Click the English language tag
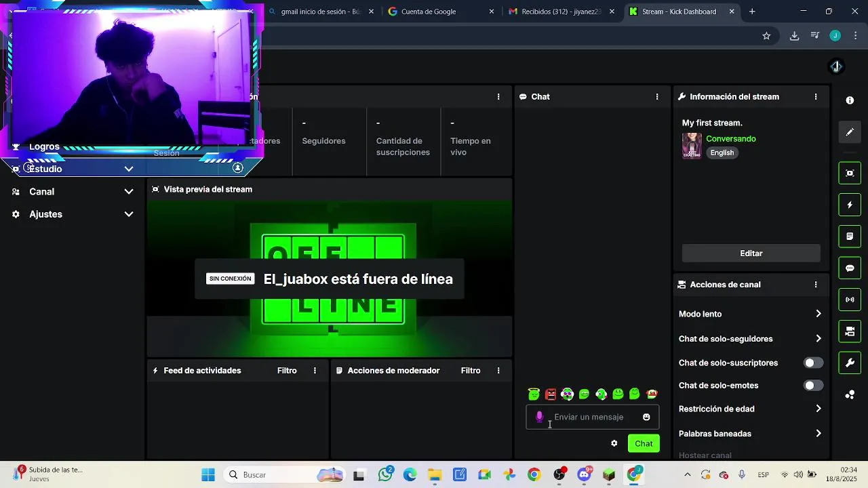The image size is (868, 488). (722, 152)
